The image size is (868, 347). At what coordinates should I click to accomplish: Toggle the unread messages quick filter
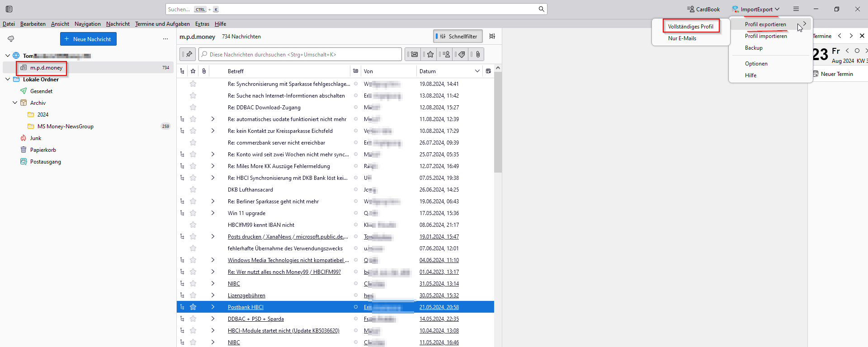[x=413, y=54]
